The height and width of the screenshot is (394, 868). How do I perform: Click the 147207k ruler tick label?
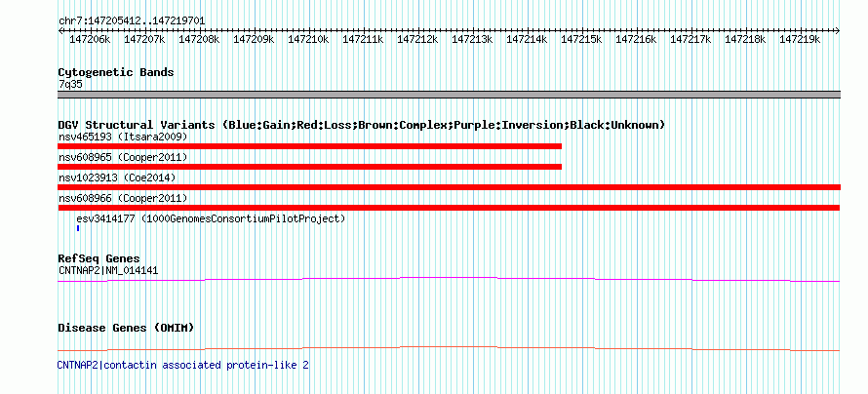144,39
